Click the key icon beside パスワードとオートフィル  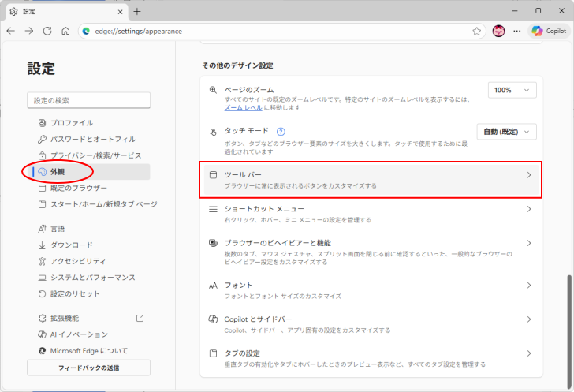point(42,140)
